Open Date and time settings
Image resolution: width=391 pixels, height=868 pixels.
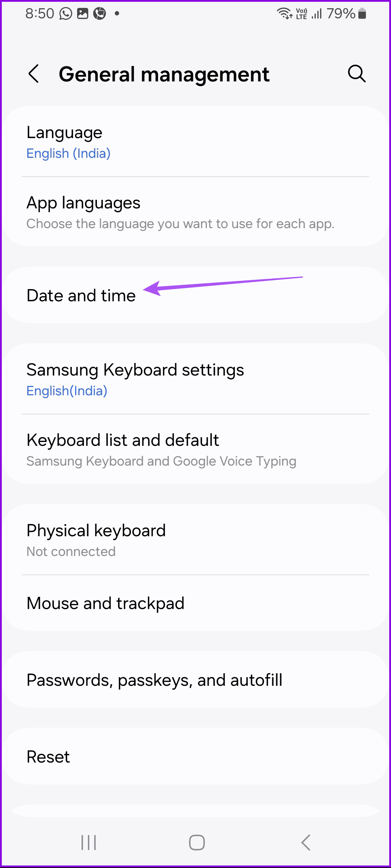[81, 295]
